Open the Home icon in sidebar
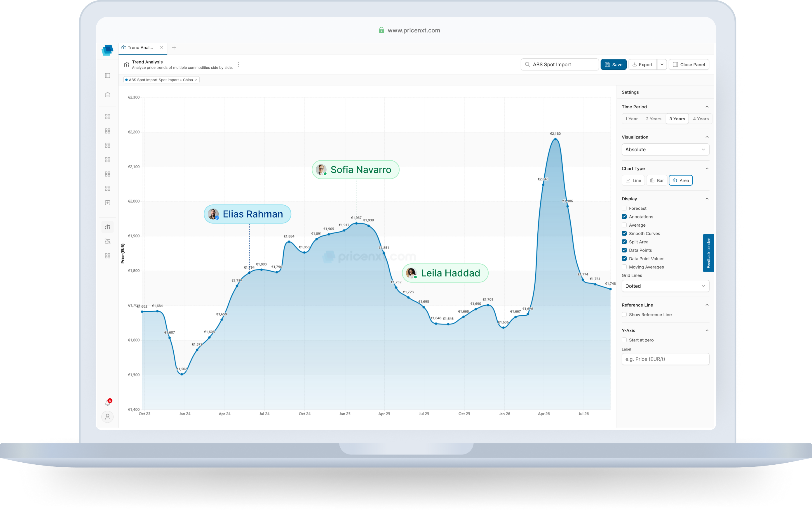Screen dimensions: 812x512 click(108, 95)
